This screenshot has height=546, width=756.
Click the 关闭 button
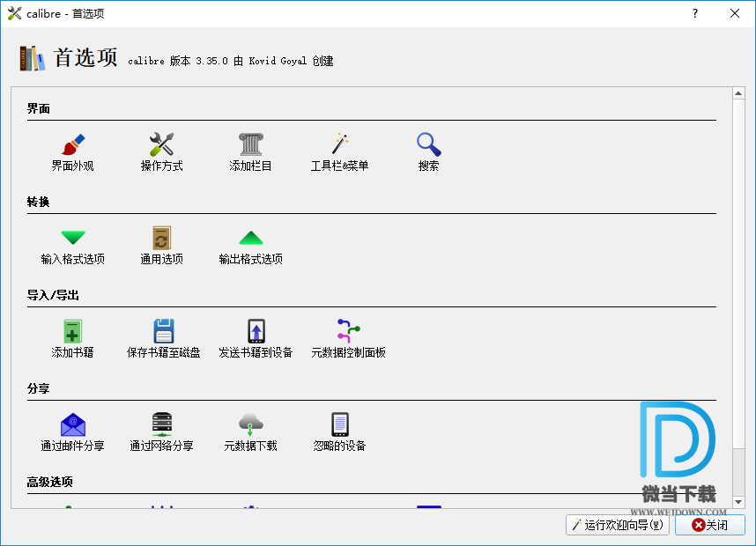(x=709, y=525)
